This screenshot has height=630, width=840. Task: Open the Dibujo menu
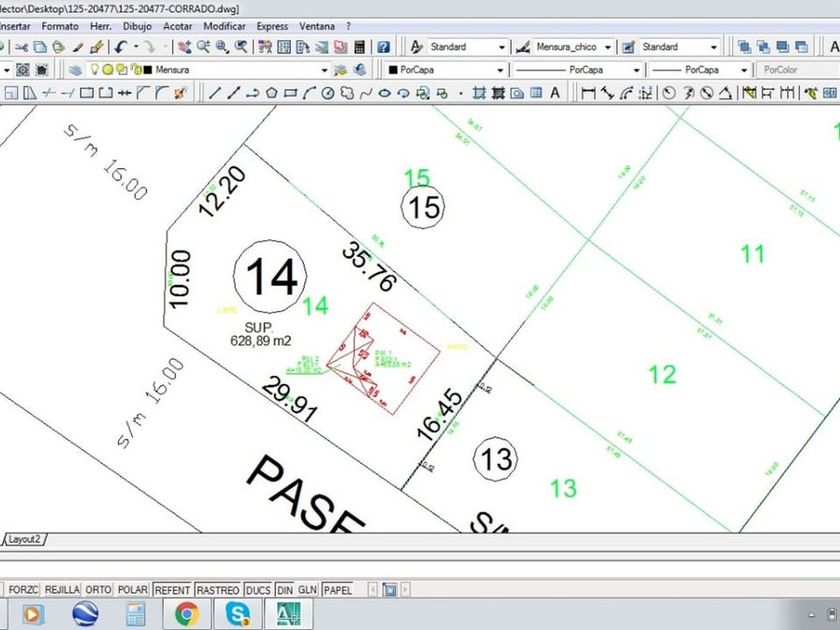137,26
